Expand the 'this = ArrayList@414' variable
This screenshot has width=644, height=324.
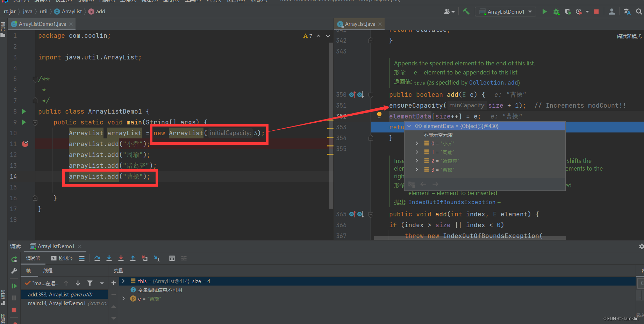point(123,281)
